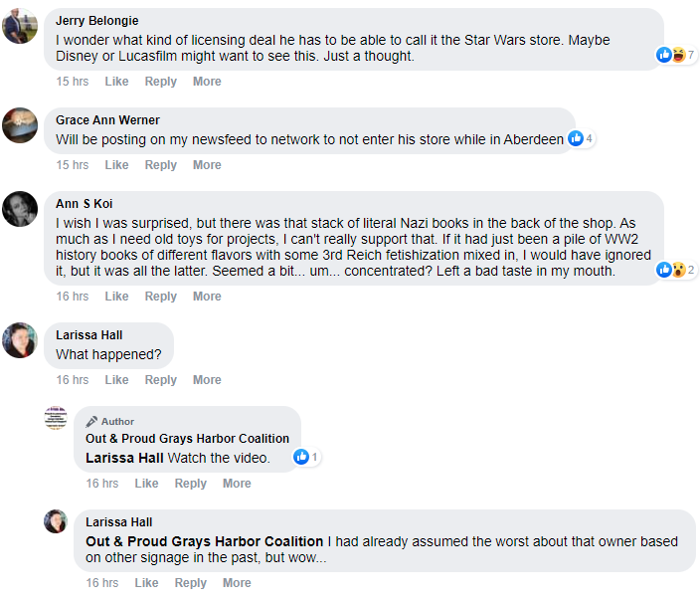Click the Out & Proud Grays Harbor Coalition avatar

[56, 418]
